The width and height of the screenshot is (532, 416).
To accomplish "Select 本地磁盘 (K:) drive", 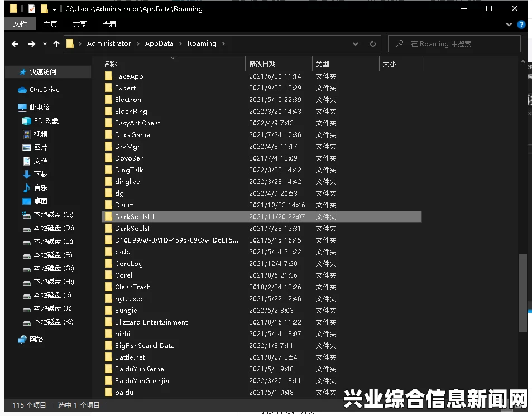I will pyautogui.click(x=53, y=321).
